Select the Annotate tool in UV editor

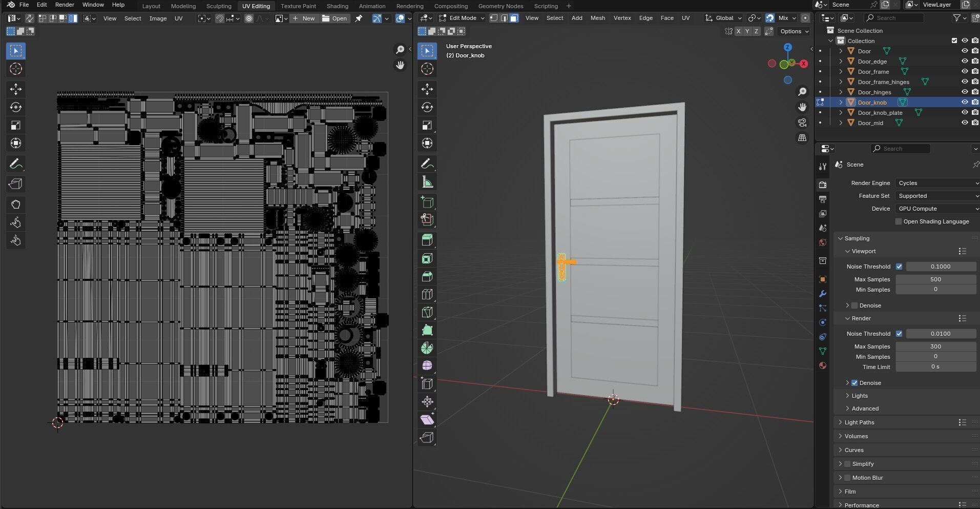pyautogui.click(x=16, y=164)
